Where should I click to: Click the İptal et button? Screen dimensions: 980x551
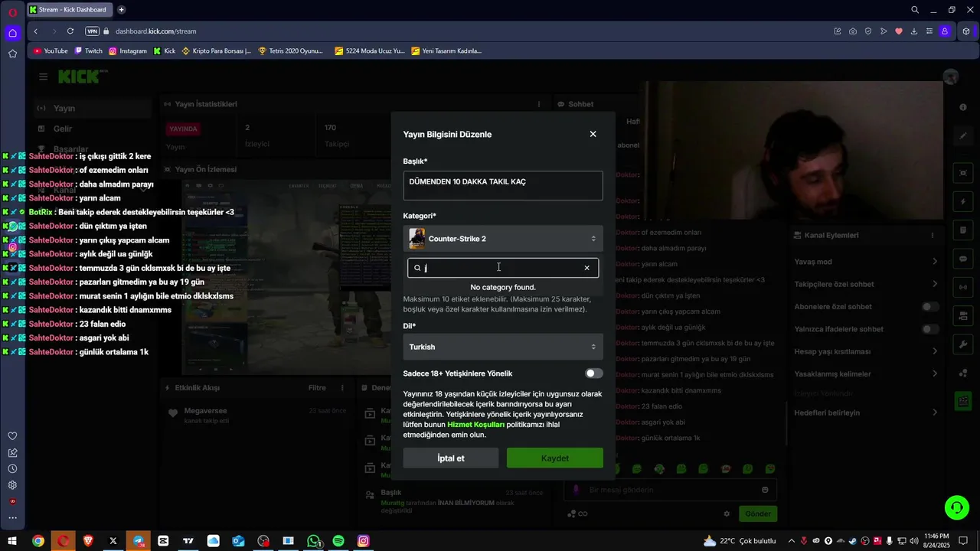tap(451, 458)
